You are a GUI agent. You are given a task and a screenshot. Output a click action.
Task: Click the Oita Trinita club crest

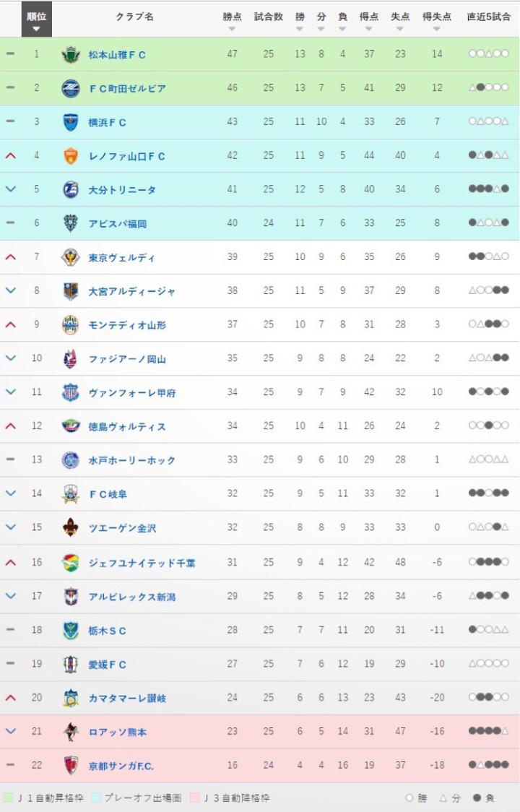coord(70,190)
